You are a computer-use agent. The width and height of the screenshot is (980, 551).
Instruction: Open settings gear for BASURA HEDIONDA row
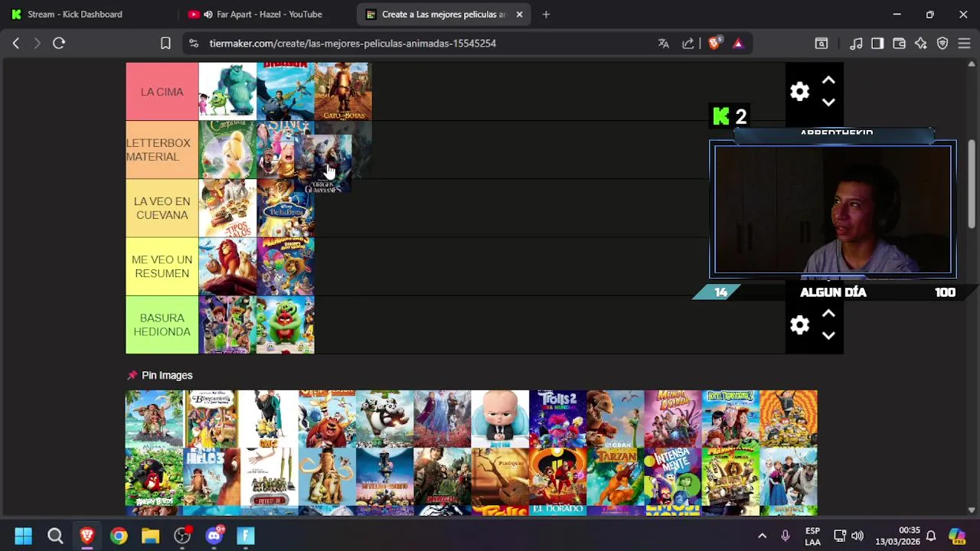[x=799, y=325]
